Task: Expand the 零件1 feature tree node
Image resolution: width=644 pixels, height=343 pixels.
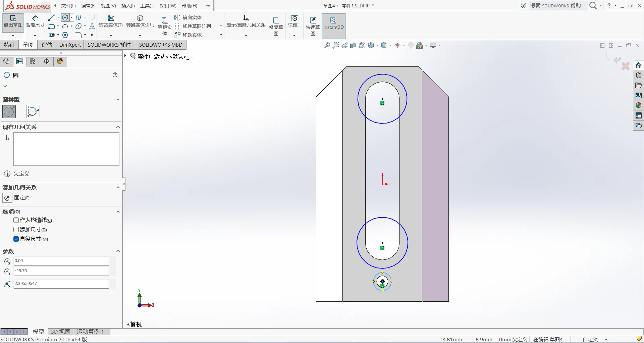Action: pyautogui.click(x=125, y=56)
